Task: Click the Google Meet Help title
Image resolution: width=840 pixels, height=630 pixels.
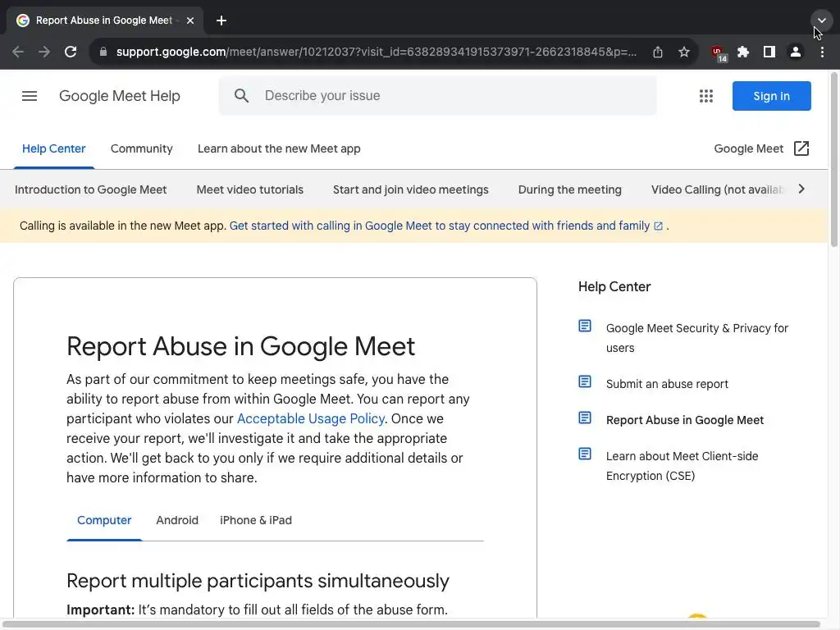Action: pos(120,96)
